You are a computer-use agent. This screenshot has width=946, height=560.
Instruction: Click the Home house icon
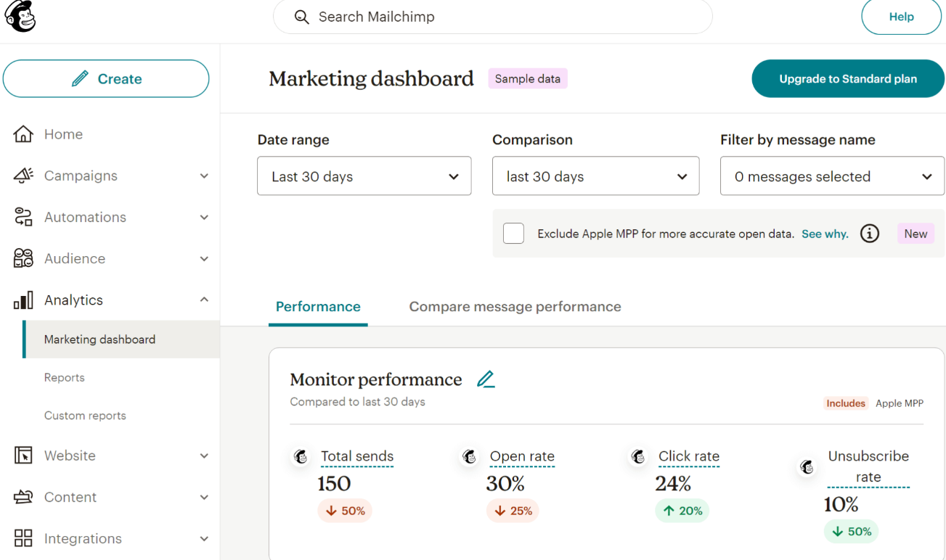[23, 134]
